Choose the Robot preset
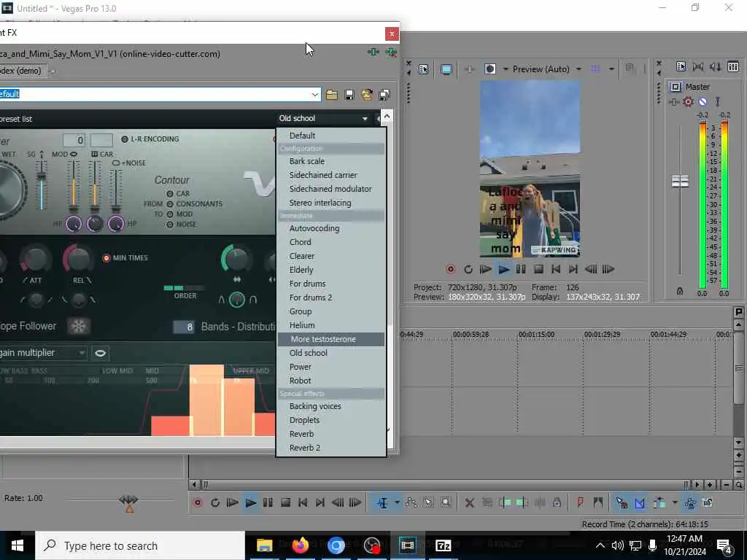 pyautogui.click(x=331, y=381)
